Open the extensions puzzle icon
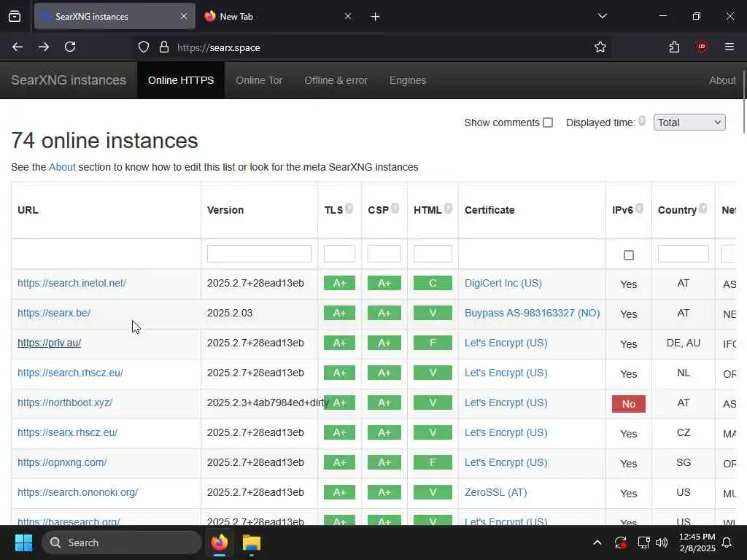Viewport: 747px width, 560px height. [674, 47]
